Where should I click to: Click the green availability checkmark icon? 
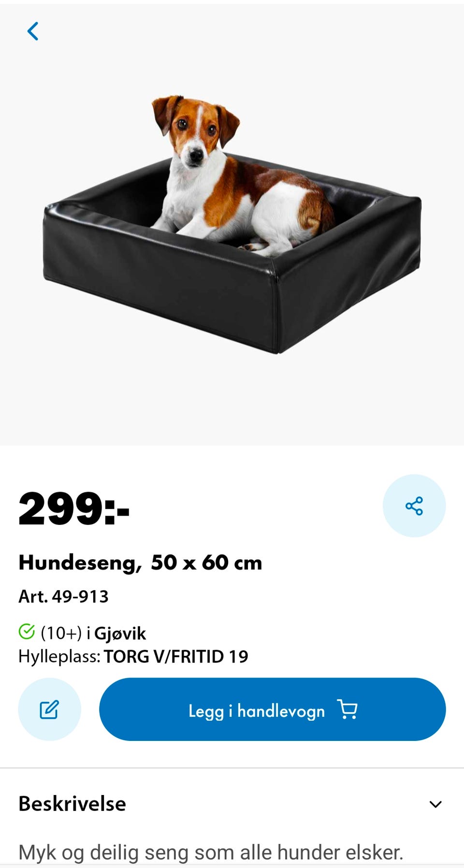27,631
